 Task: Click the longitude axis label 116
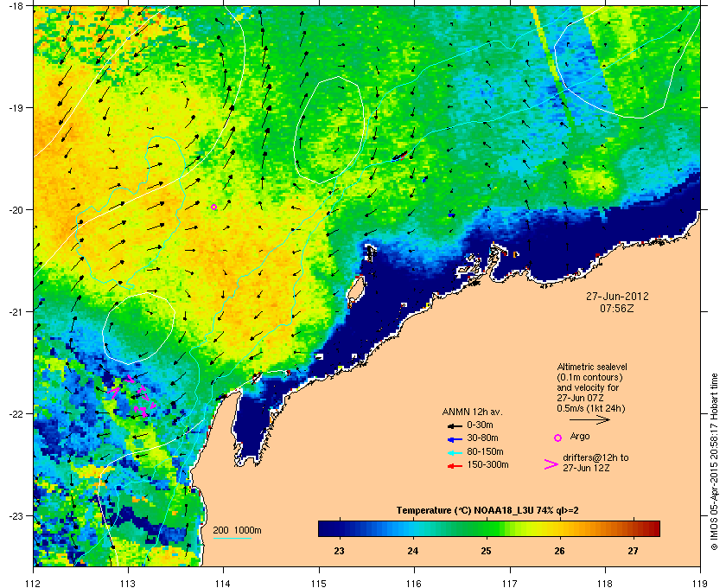414,583
